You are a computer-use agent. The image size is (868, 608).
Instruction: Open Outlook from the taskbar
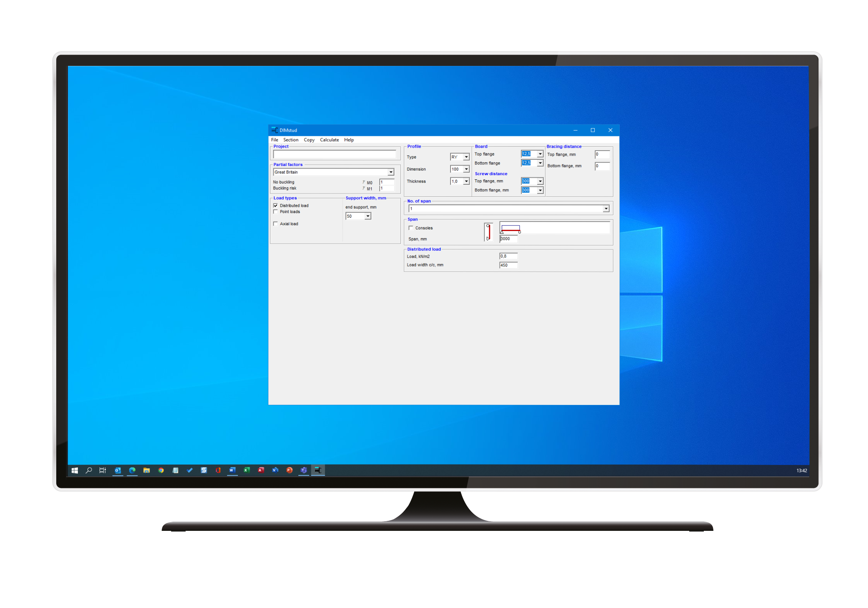pyautogui.click(x=118, y=470)
